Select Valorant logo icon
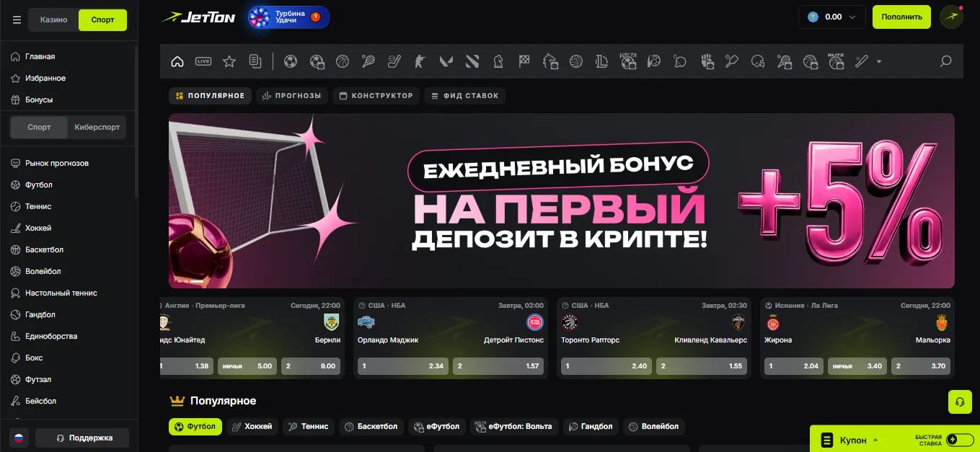The height and width of the screenshot is (452, 980). coord(446,61)
